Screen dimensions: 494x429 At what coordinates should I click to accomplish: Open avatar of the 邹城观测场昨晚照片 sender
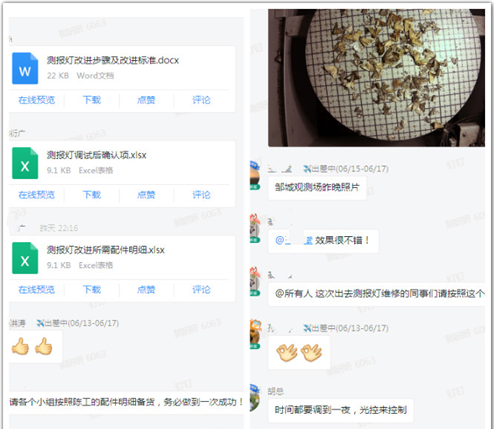click(x=255, y=175)
